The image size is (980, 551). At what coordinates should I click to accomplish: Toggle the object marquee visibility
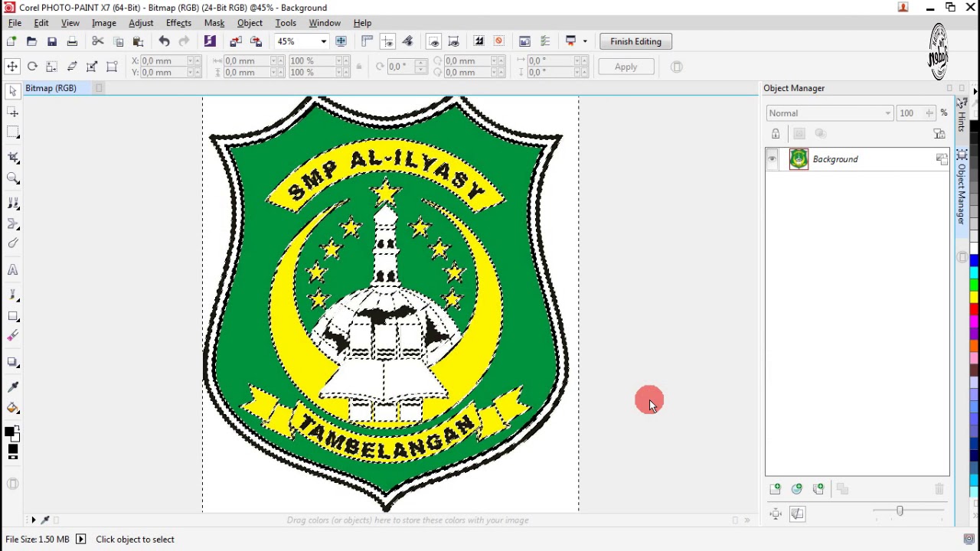click(453, 41)
